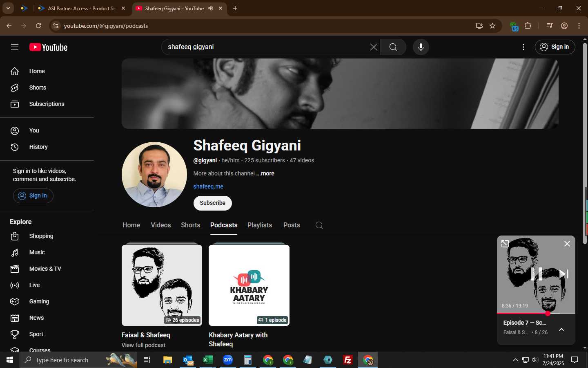Open the YouTube hamburger guide menu
This screenshot has width=588, height=368.
(x=15, y=47)
